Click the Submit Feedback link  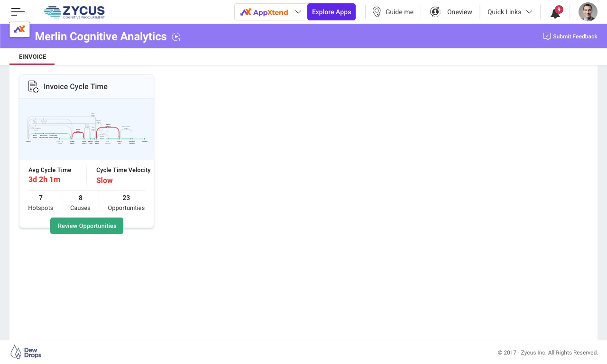pyautogui.click(x=570, y=36)
